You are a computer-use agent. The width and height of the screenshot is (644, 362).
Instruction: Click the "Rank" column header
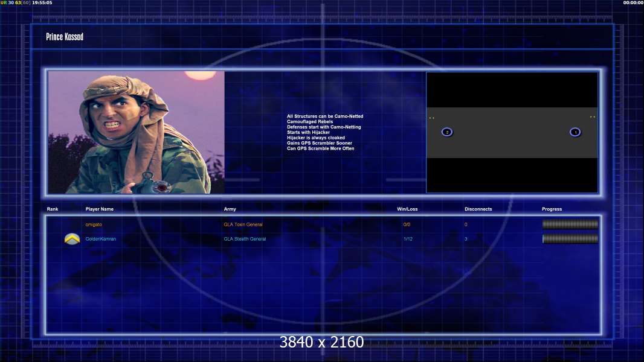coord(53,209)
